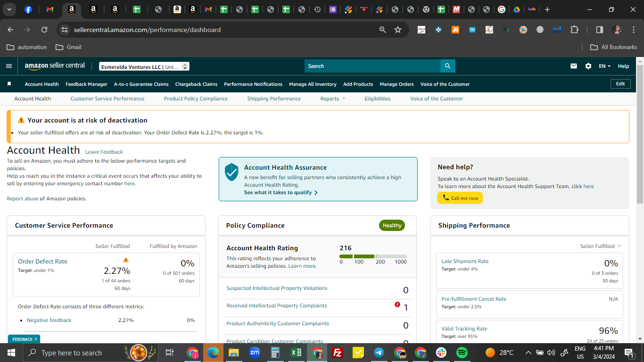Open Slack from the taskbar
The image size is (644, 362).
pos(441,353)
